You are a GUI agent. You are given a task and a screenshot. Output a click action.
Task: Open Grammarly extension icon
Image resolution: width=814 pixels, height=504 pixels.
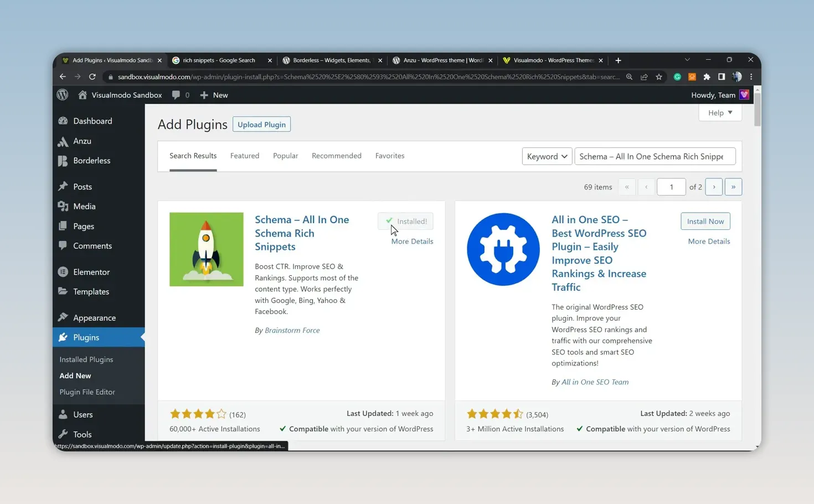[x=677, y=77]
